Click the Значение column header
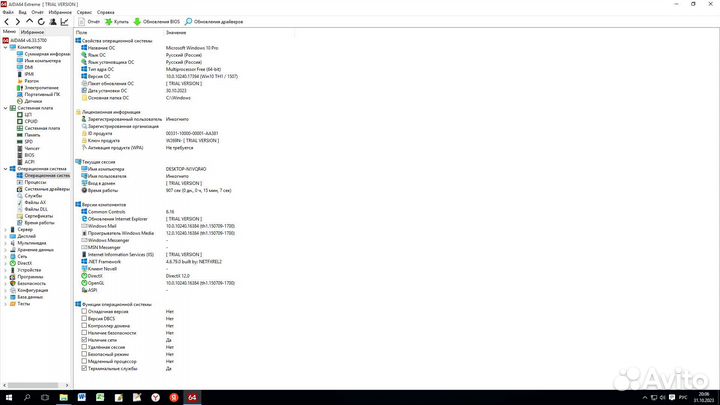The height and width of the screenshot is (405, 720). [x=176, y=33]
